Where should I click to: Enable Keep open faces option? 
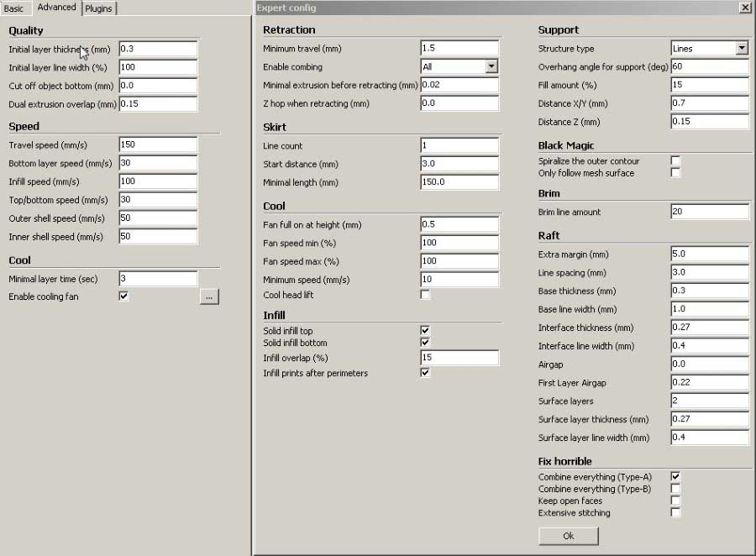675,501
